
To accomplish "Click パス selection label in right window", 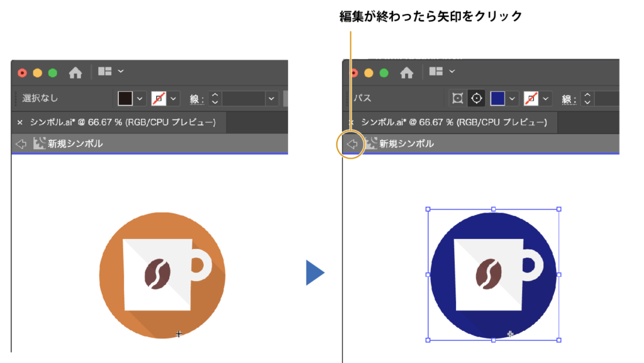I will pyautogui.click(x=362, y=98).
